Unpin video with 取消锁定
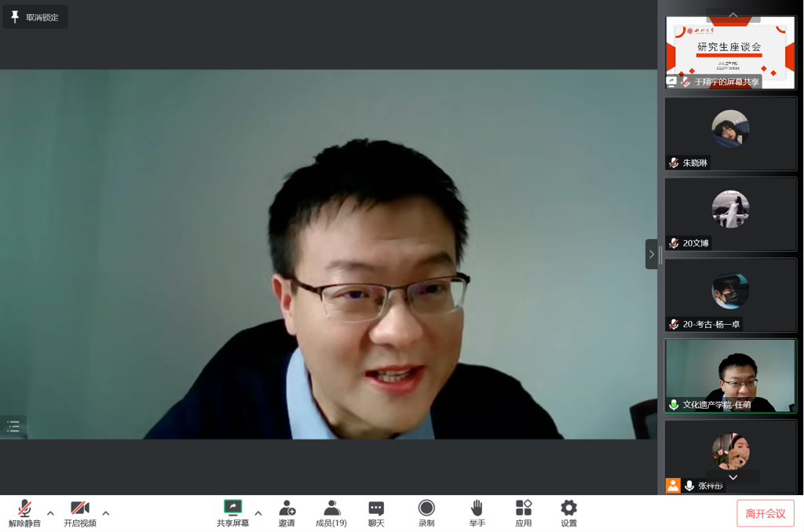Viewport: 804px width, 532px height. click(35, 17)
